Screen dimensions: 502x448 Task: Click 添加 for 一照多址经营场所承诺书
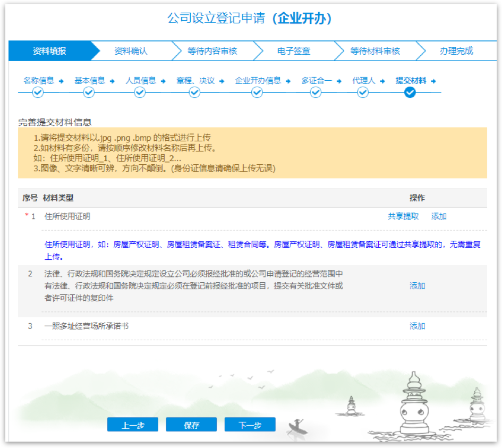click(418, 326)
